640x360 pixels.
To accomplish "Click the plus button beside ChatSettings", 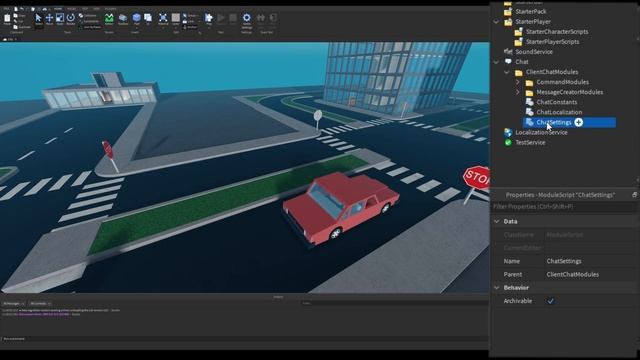I will [x=578, y=122].
